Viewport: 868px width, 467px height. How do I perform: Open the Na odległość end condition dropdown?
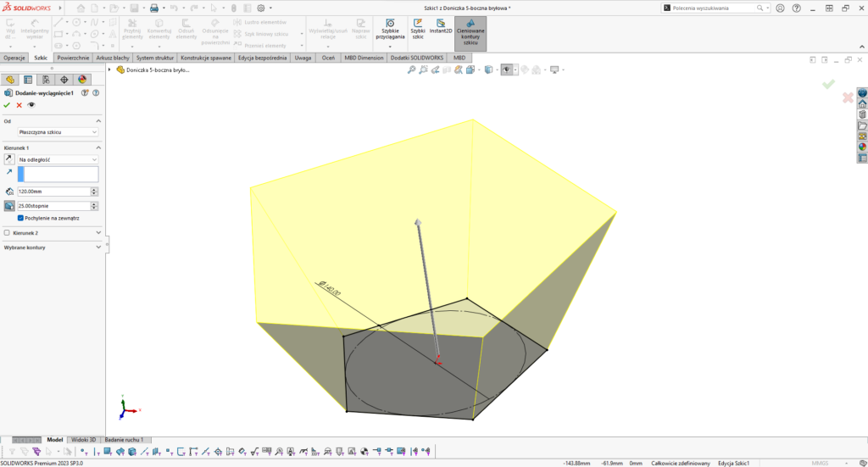(x=58, y=159)
